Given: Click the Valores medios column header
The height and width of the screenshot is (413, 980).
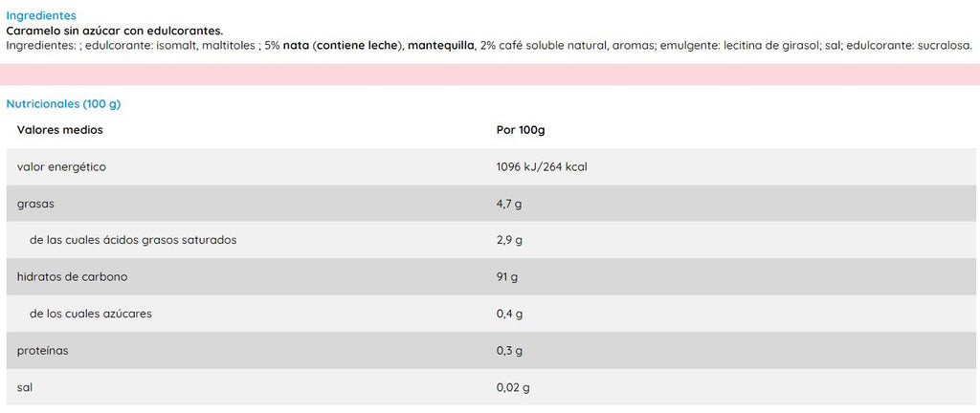Looking at the screenshot, I should pyautogui.click(x=60, y=130).
